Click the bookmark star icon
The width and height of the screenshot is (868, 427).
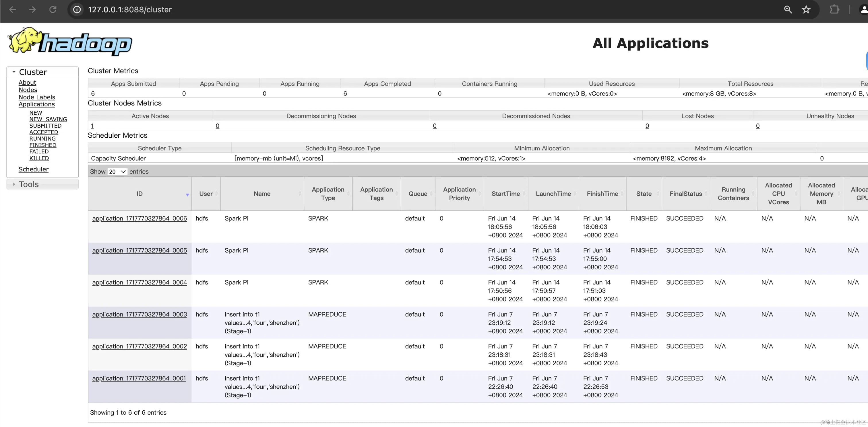click(806, 9)
